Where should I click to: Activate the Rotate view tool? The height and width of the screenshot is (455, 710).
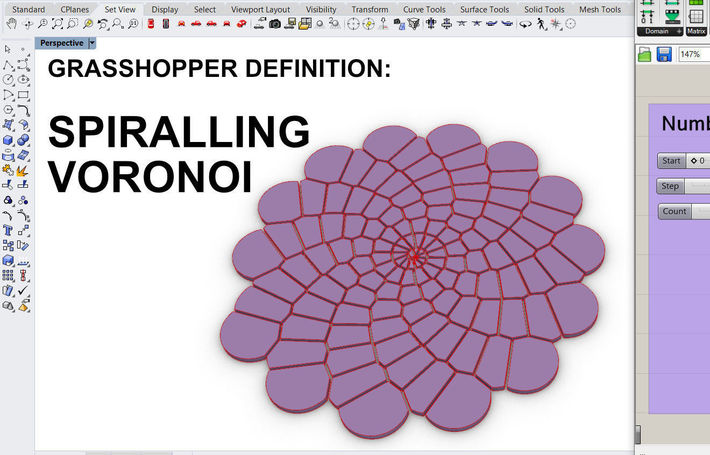pos(28,24)
